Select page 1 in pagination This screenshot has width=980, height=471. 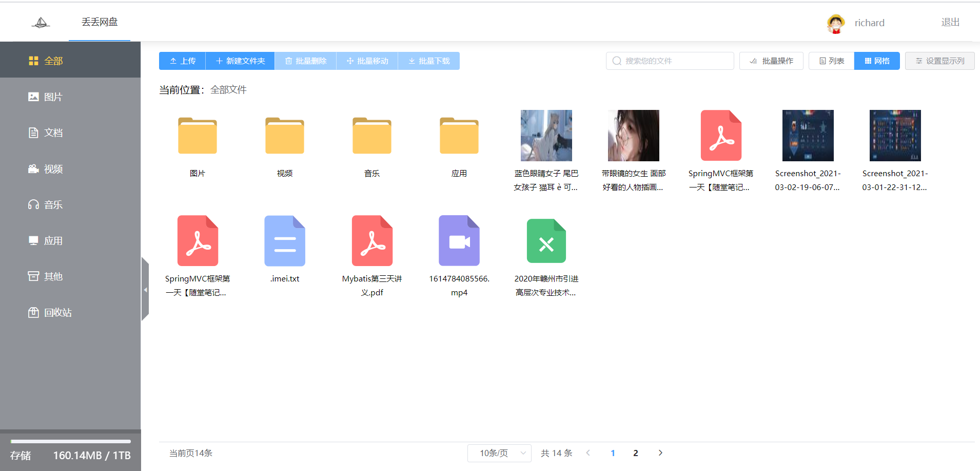[613, 453]
